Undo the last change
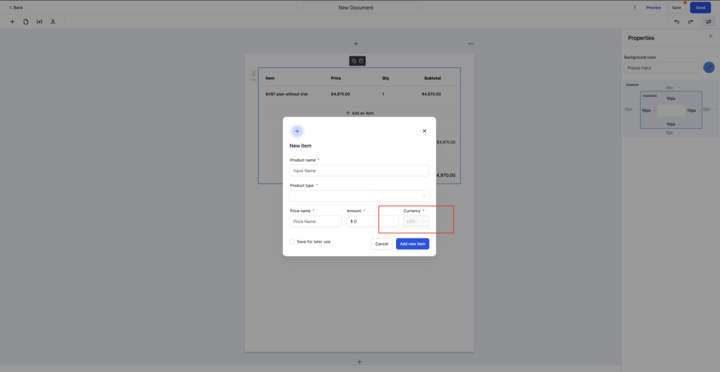720x372 pixels. [677, 22]
